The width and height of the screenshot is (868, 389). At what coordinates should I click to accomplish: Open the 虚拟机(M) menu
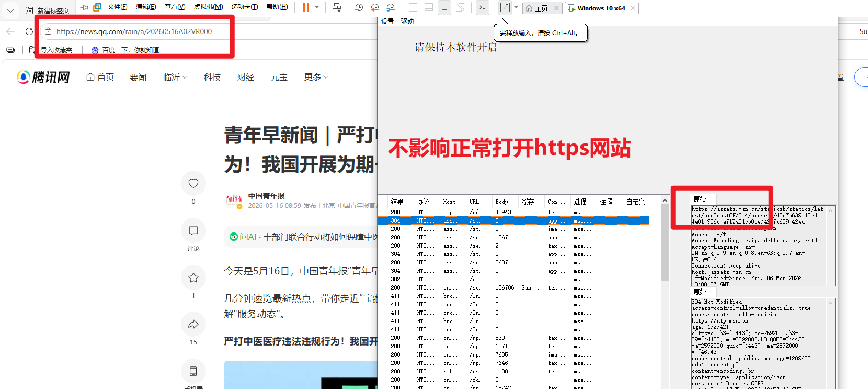(208, 7)
